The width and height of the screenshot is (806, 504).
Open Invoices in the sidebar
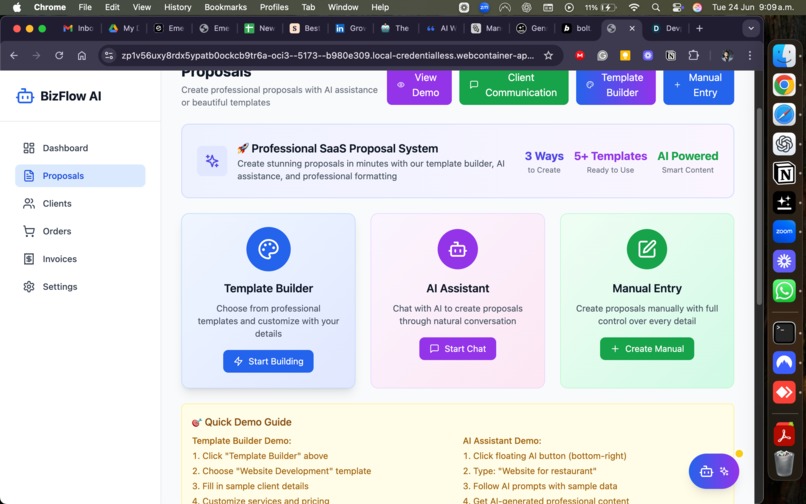pos(80,259)
